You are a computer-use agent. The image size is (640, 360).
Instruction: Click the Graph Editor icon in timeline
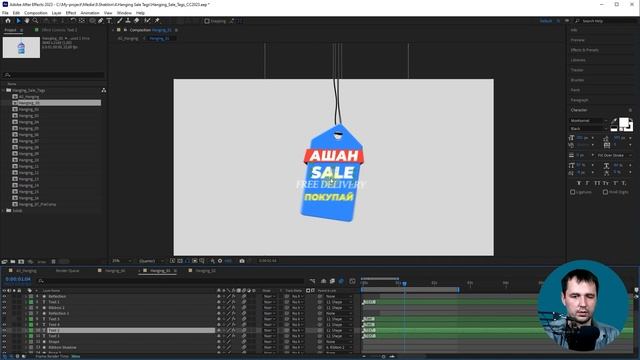[x=352, y=281]
